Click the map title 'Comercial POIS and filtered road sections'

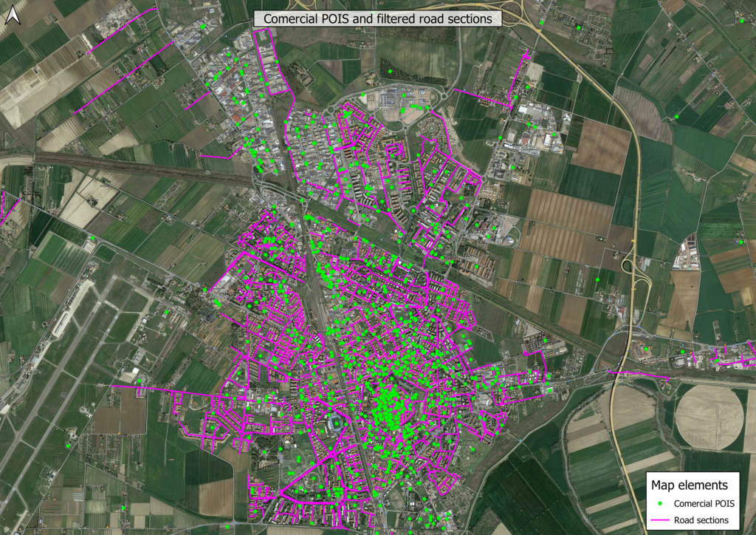pos(378,18)
